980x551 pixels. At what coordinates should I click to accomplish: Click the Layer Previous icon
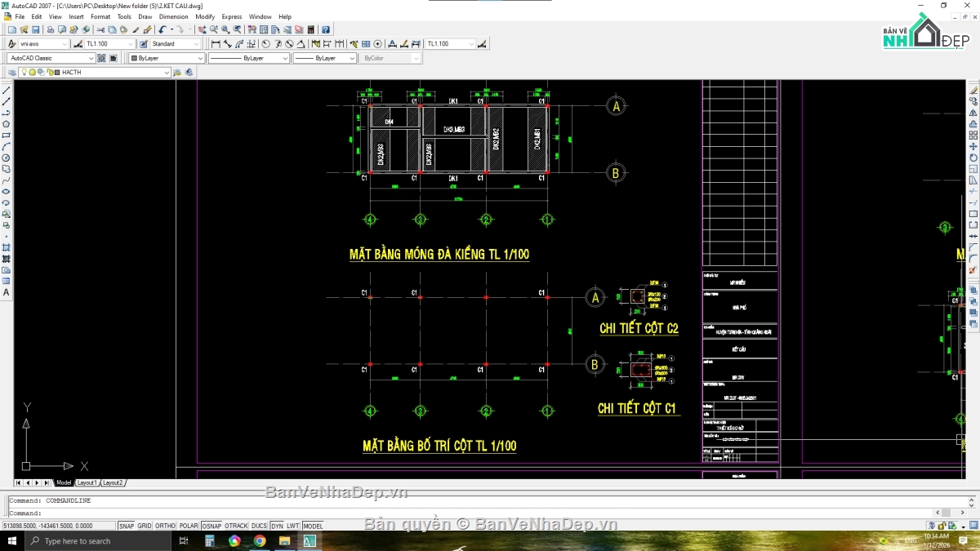pos(189,72)
